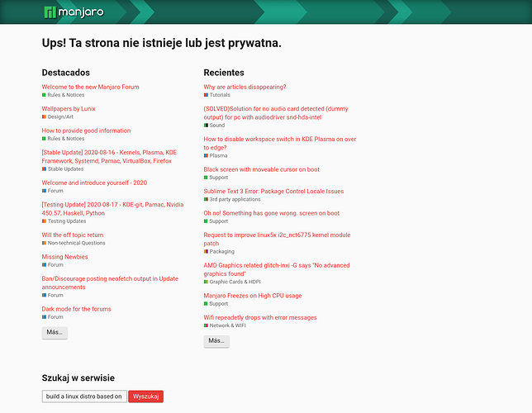The height and width of the screenshot is (413, 532).
Task: Open 'Will the off topic return' topic
Action: pyautogui.click(x=73, y=235)
